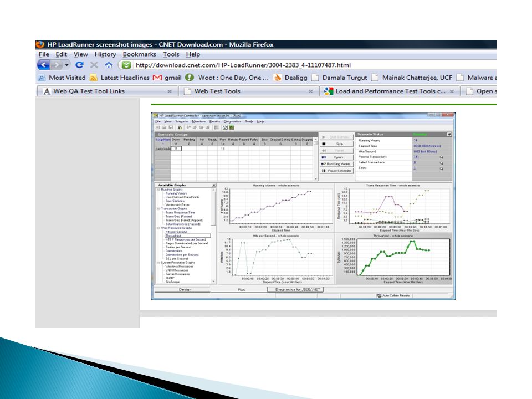Screen dimensions: 532x399
Task: Click the Passed Transactions value 141 link
Action: click(416, 157)
